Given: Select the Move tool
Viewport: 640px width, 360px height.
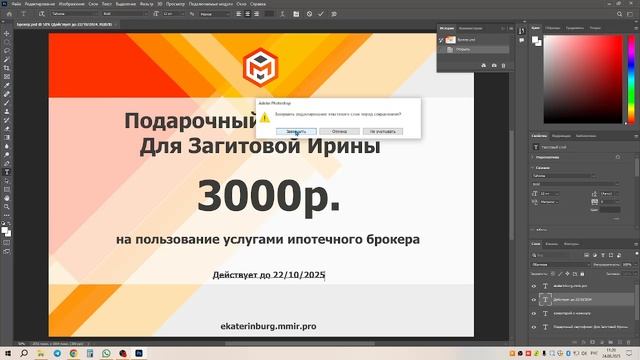Looking at the screenshot, I should 7,33.
